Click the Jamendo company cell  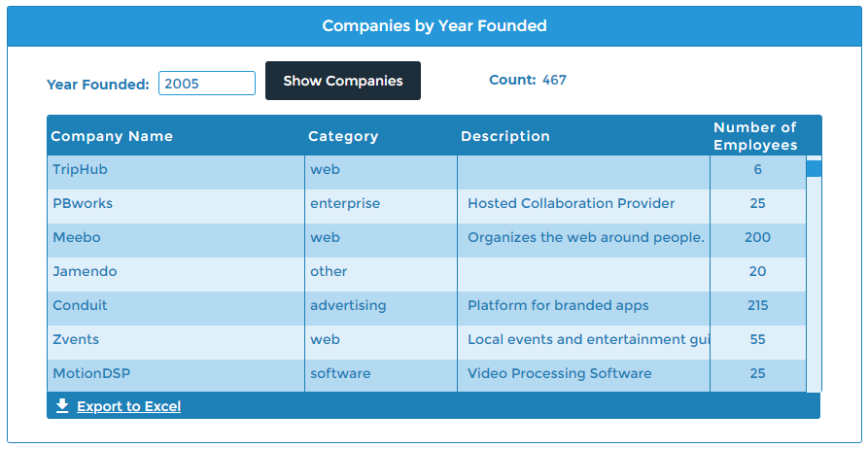pos(176,274)
